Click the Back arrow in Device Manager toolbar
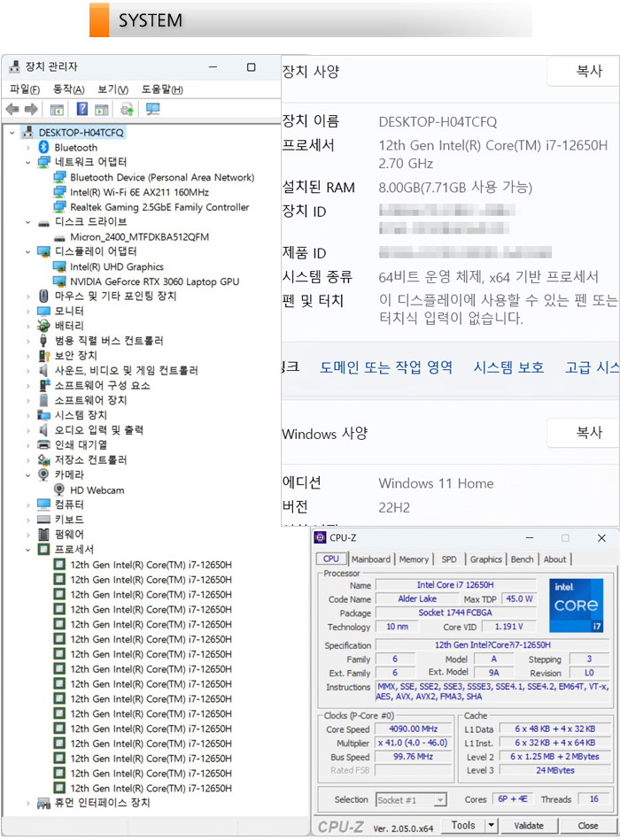The width and height of the screenshot is (620, 840). 12,110
